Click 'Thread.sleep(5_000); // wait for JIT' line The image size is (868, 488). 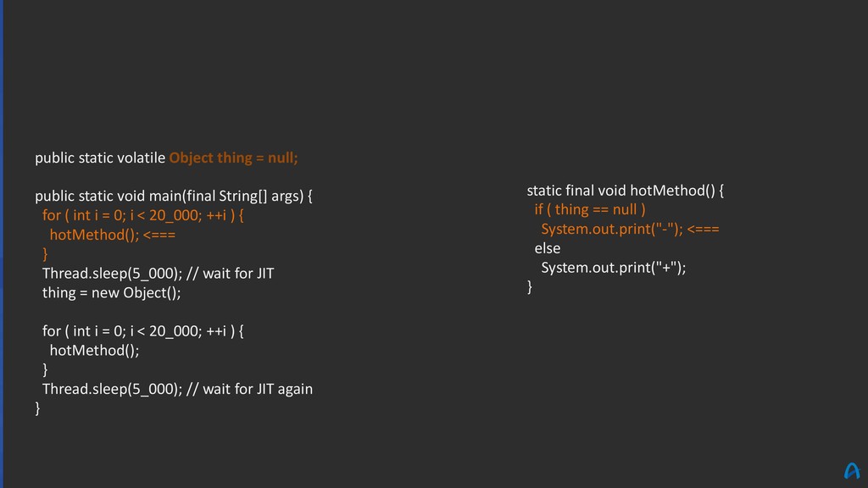point(158,274)
